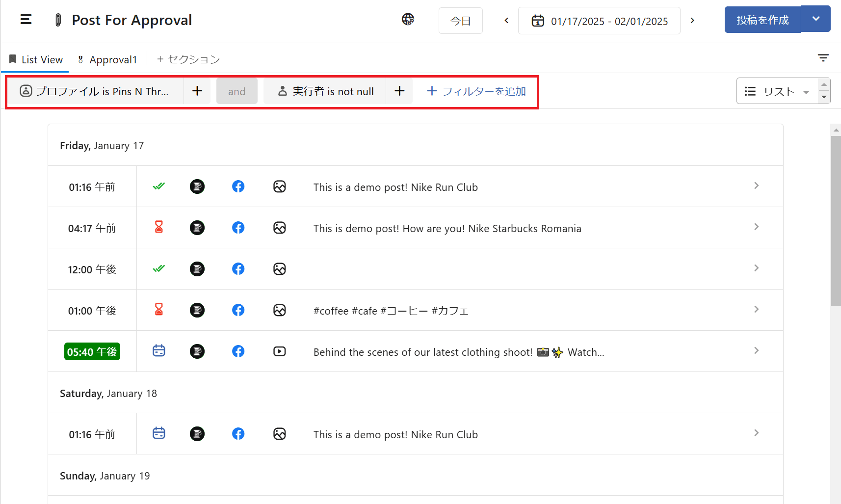Expand the January 18 post chevron
841x504 pixels.
757,433
